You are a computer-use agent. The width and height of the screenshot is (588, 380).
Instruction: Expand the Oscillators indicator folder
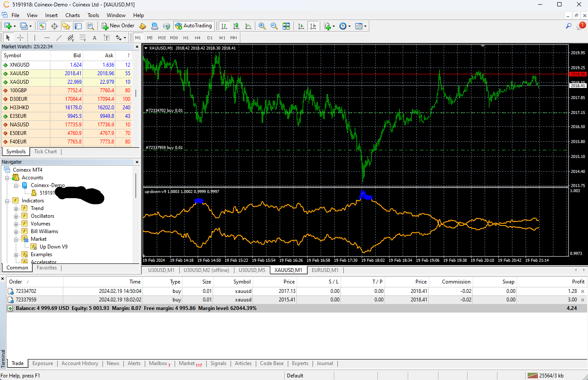pyautogui.click(x=16, y=216)
